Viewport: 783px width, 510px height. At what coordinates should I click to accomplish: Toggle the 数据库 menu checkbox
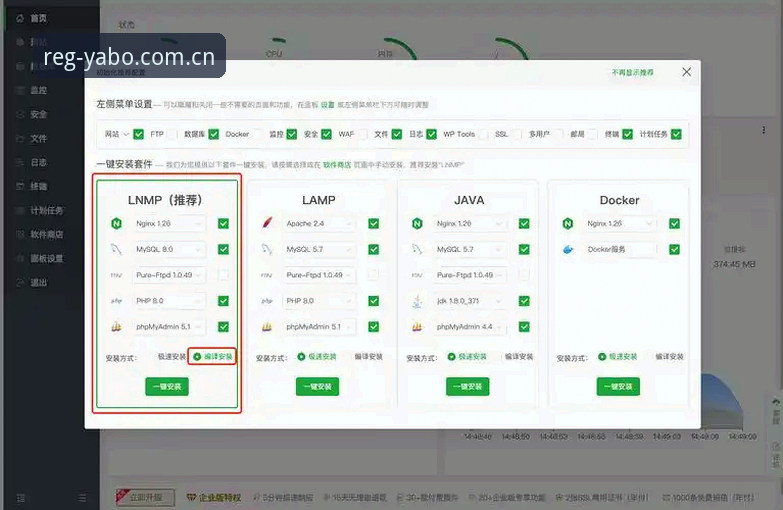214,134
